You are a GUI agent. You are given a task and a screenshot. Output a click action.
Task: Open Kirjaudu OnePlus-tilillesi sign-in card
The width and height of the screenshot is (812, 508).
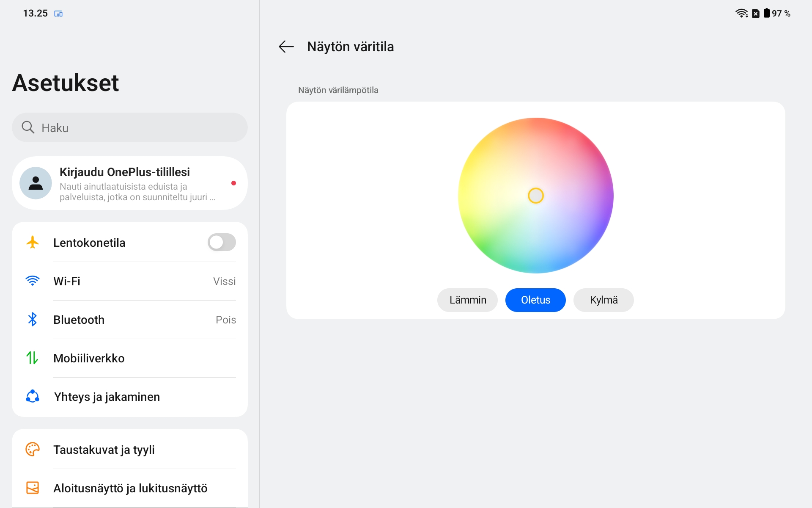[x=130, y=183]
